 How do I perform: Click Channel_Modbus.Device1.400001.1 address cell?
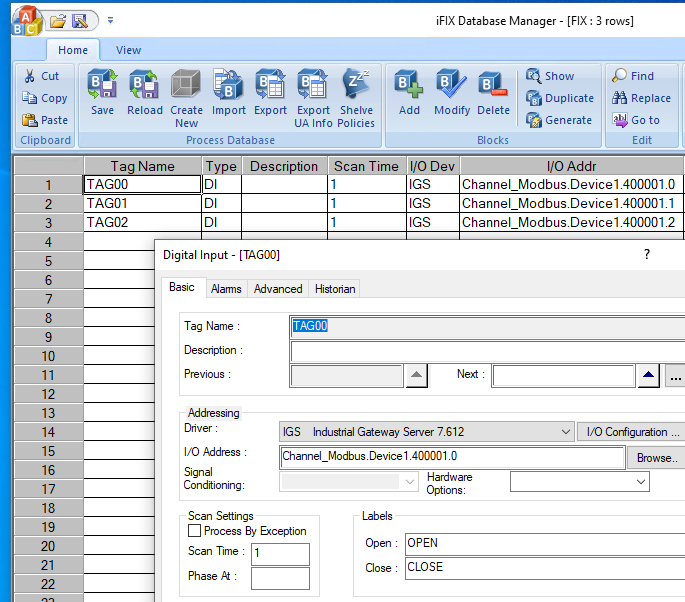[571, 204]
